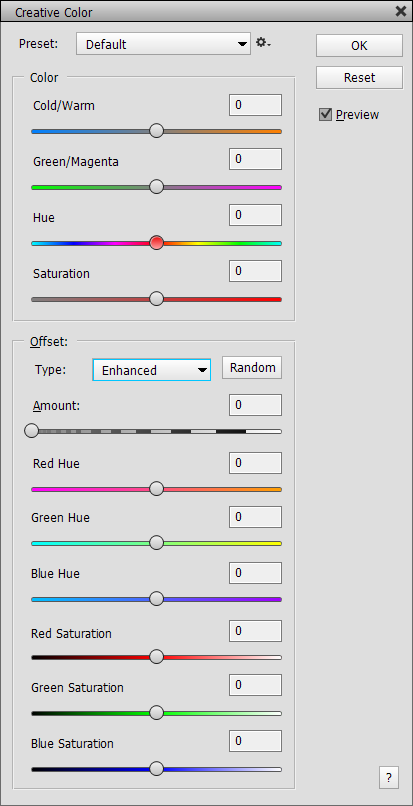The height and width of the screenshot is (806, 413).
Task: Click the Reset button
Action: coord(360,78)
